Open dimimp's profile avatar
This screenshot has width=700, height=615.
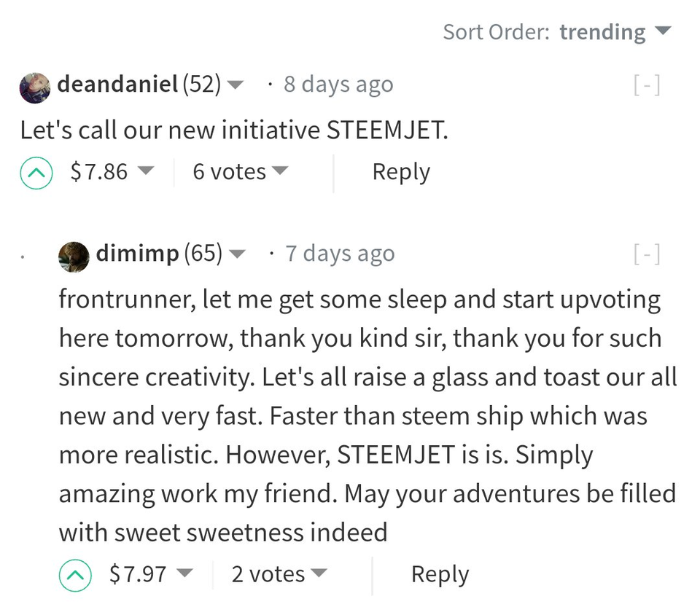74,256
